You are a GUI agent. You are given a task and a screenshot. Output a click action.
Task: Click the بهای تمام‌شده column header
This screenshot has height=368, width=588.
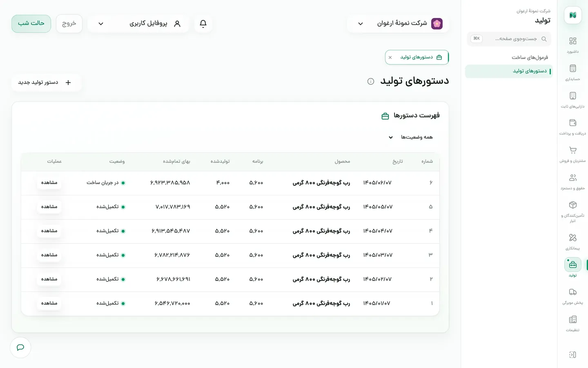(x=176, y=162)
